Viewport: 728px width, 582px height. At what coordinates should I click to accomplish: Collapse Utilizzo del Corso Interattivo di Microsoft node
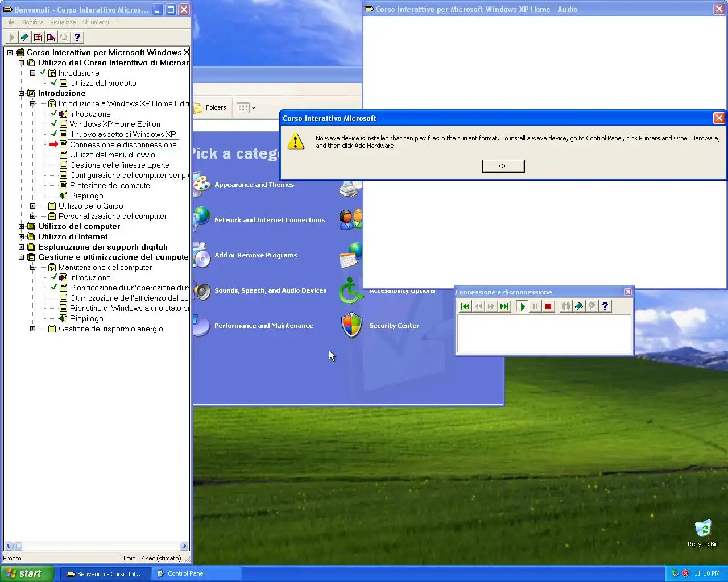[x=21, y=63]
